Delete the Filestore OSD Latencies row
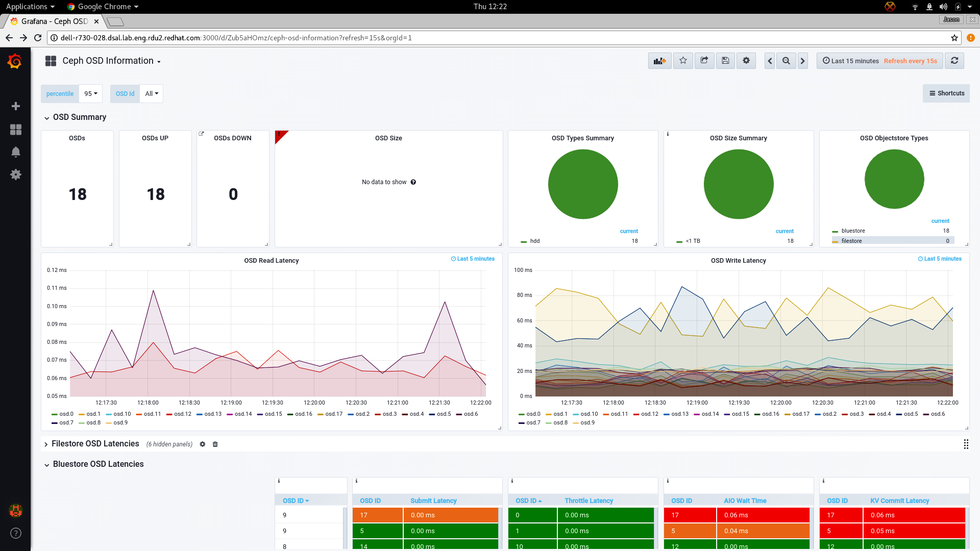 click(x=215, y=444)
